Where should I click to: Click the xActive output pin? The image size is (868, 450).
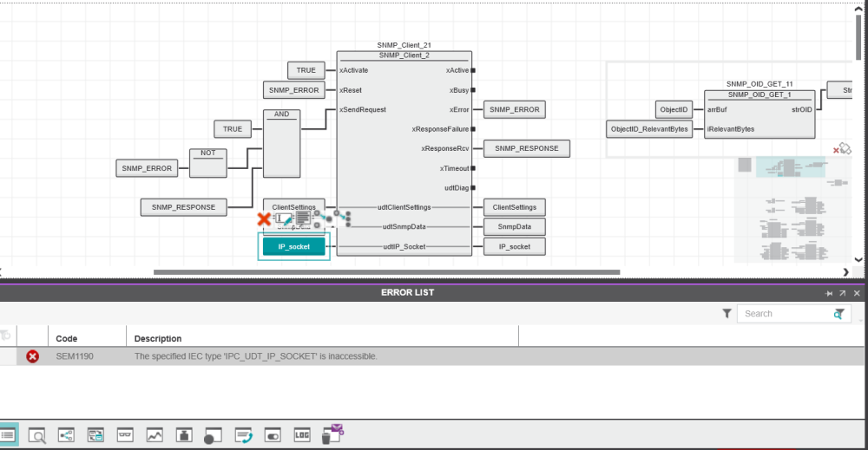(x=473, y=70)
